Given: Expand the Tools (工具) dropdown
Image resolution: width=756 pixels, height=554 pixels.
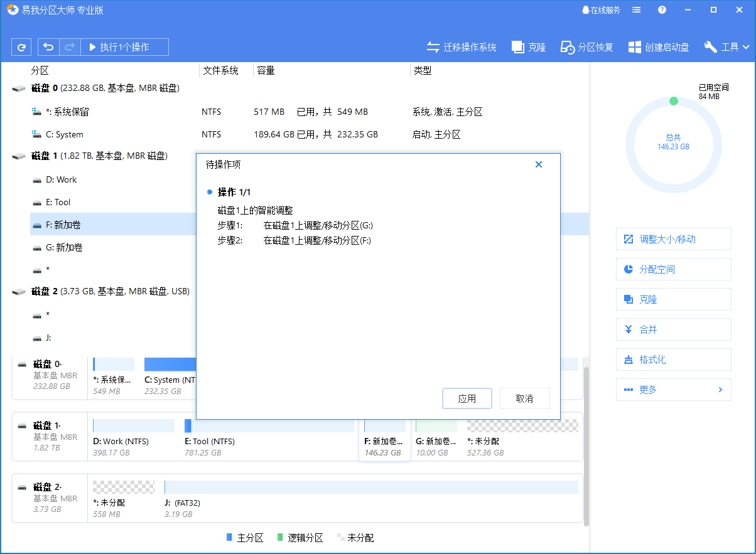Looking at the screenshot, I should tap(727, 47).
